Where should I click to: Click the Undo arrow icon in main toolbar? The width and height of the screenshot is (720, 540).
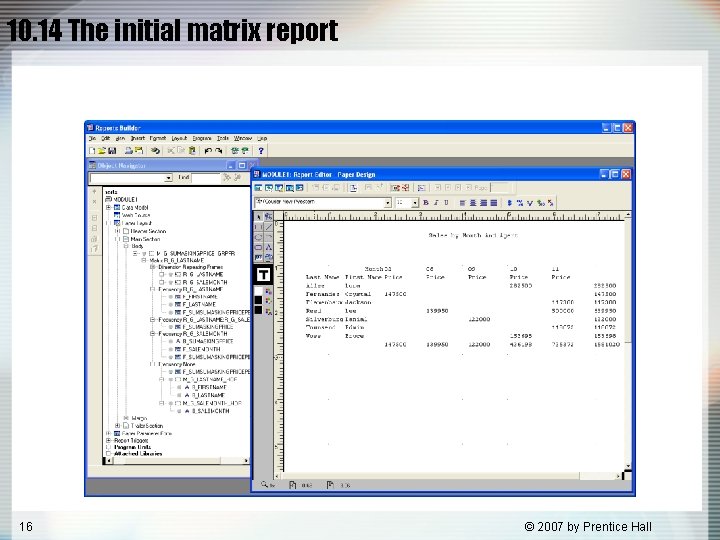tap(208, 151)
